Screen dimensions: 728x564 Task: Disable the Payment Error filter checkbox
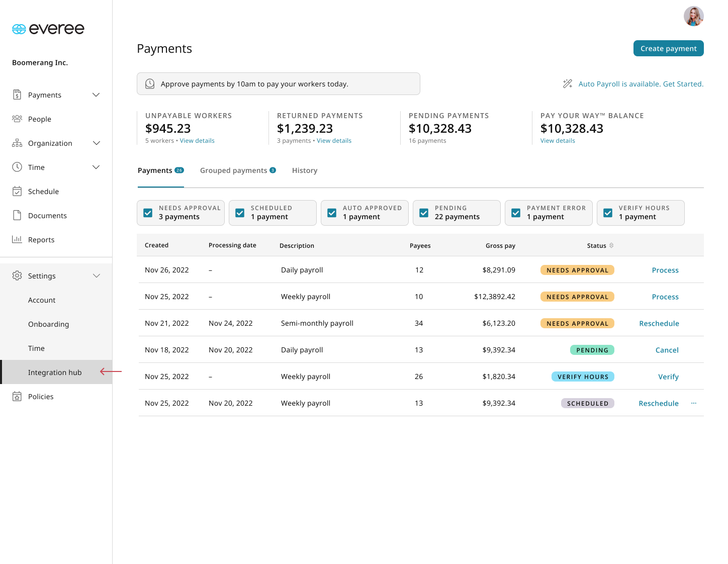click(516, 213)
